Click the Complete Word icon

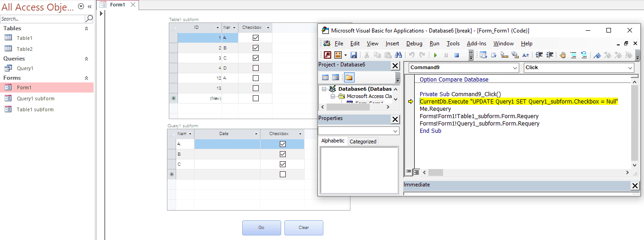pos(526,55)
